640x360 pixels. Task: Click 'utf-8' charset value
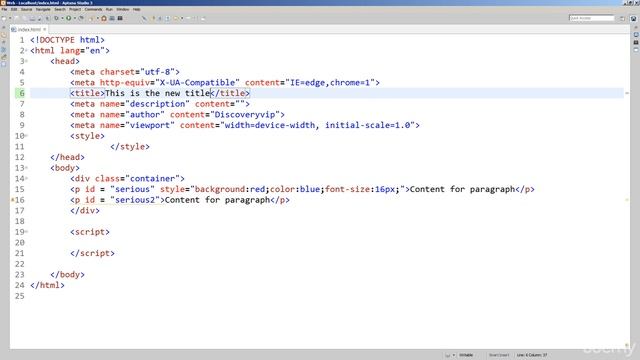click(158, 72)
